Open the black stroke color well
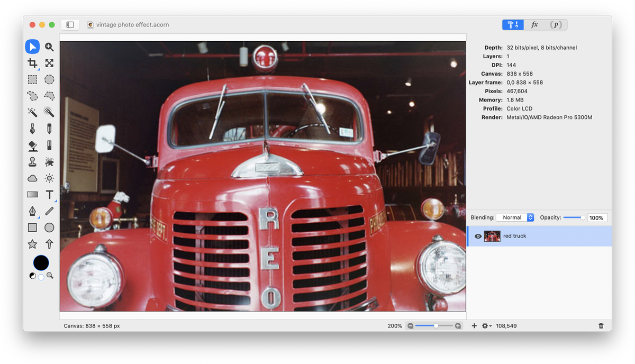Viewport: 635px width, 364px height. [x=41, y=262]
